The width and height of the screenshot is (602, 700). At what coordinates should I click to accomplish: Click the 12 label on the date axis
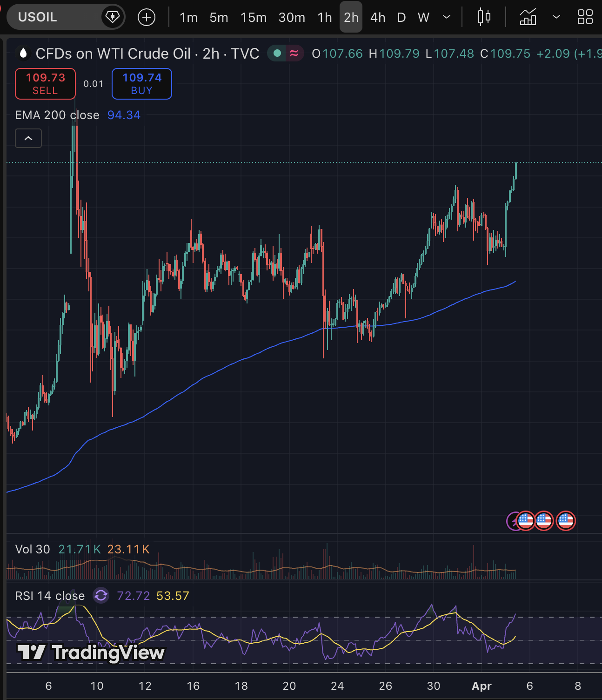click(x=145, y=686)
